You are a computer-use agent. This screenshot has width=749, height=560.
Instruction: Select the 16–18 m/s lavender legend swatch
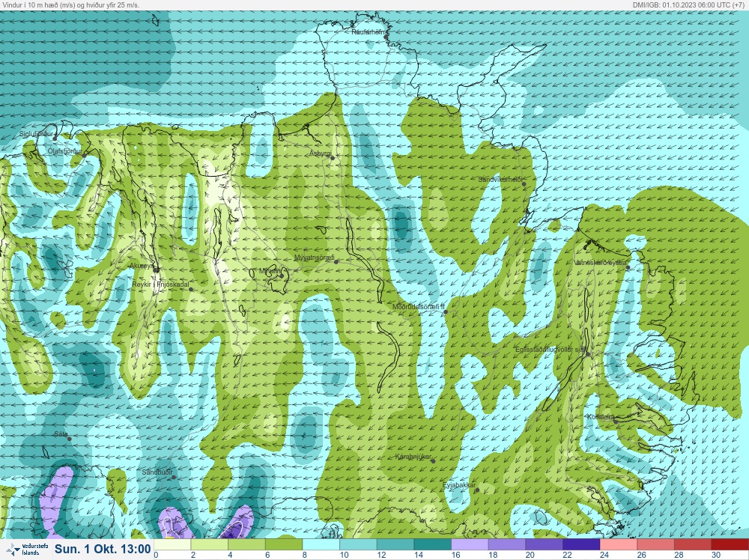(470, 544)
